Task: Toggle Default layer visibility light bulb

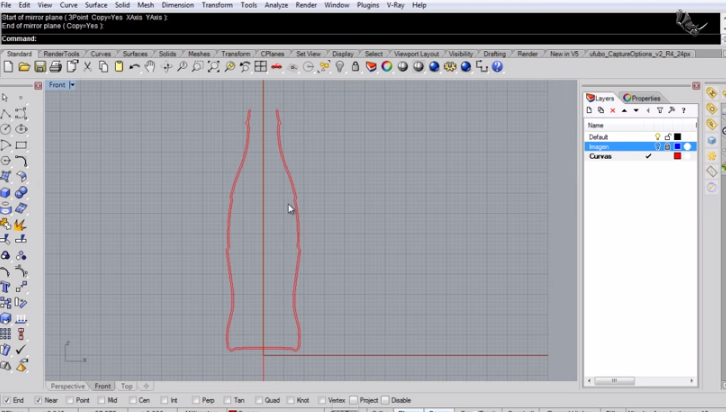Action: (657, 137)
